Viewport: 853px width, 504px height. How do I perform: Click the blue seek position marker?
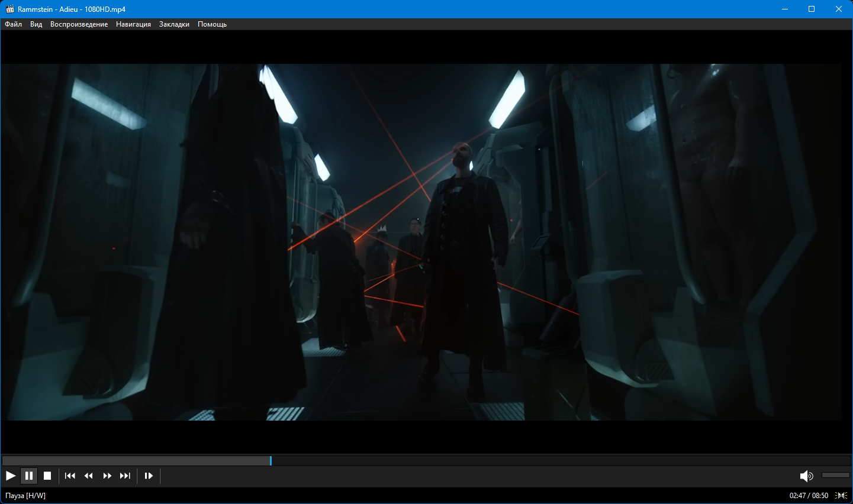click(271, 460)
